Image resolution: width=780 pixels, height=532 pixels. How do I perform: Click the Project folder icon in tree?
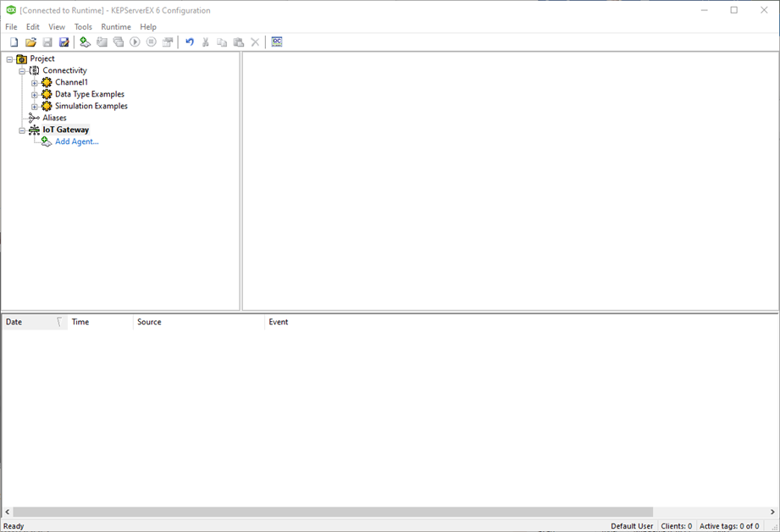point(21,58)
